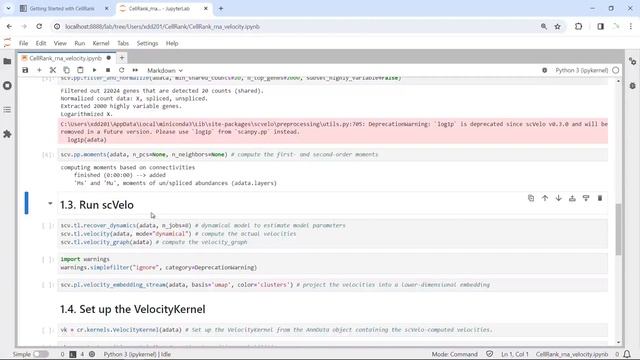Image resolution: width=640 pixels, height=360 pixels.
Task: Restart the kernel with circular arrow icon
Action: pyautogui.click(x=122, y=70)
